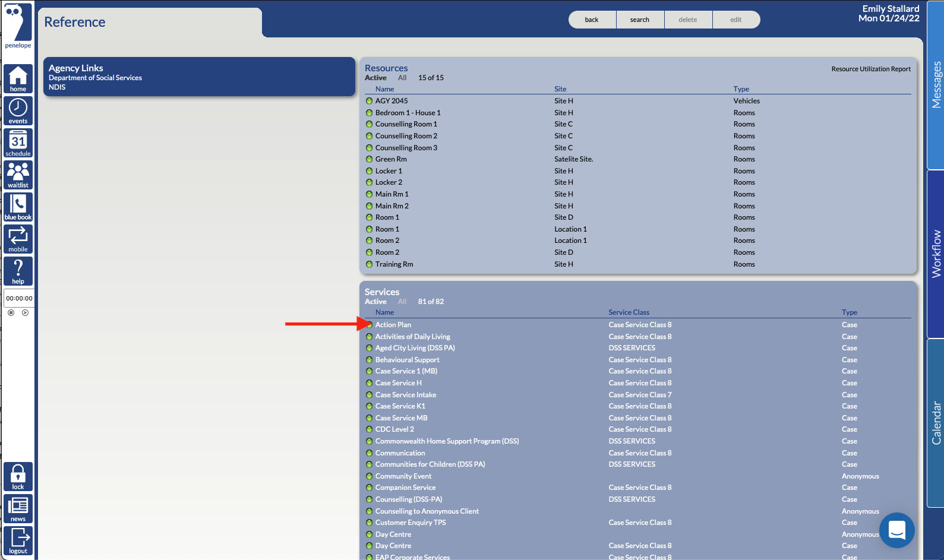Open the schedule calendar icon
The image size is (944, 560).
click(x=18, y=143)
